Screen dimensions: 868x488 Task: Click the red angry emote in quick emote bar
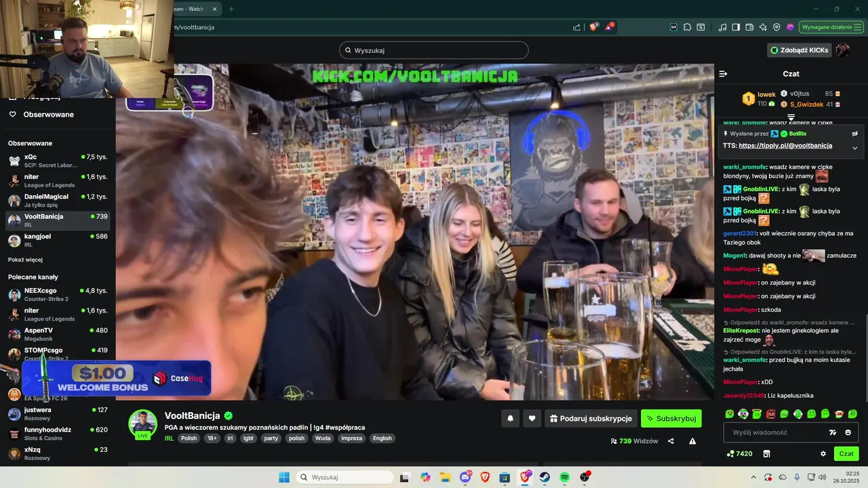pyautogui.click(x=770, y=413)
